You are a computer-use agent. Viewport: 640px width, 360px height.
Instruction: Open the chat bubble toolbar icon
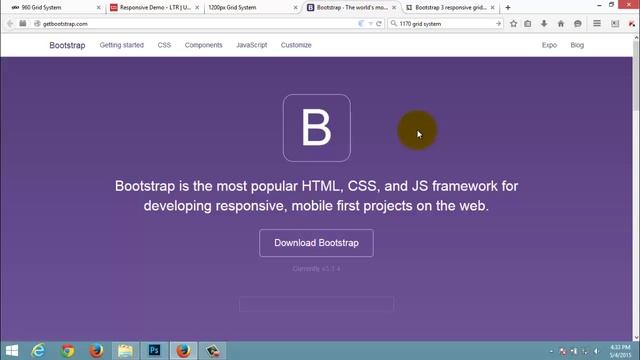pyautogui.click(x=578, y=24)
